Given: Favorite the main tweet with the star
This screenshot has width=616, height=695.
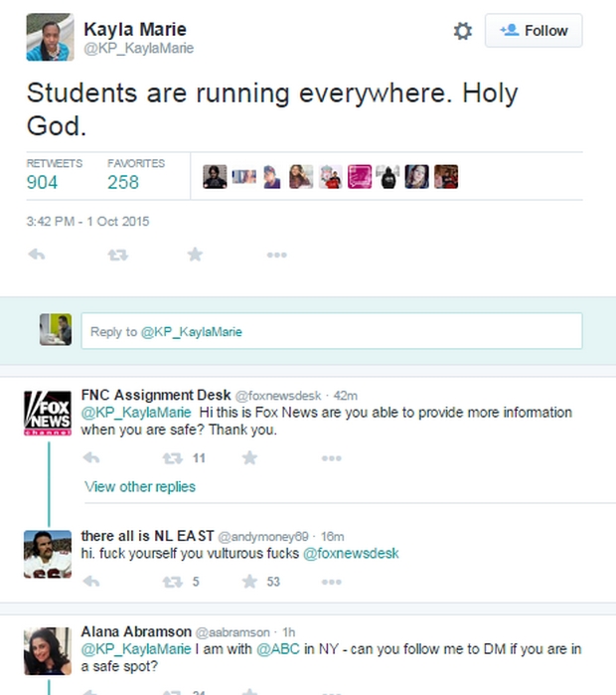Looking at the screenshot, I should coord(195,255).
